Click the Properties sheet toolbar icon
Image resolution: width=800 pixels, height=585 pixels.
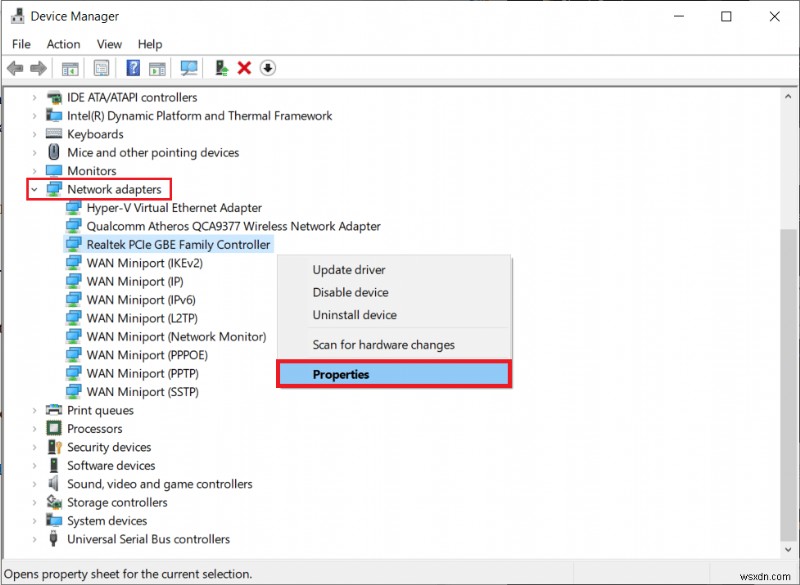(x=101, y=68)
